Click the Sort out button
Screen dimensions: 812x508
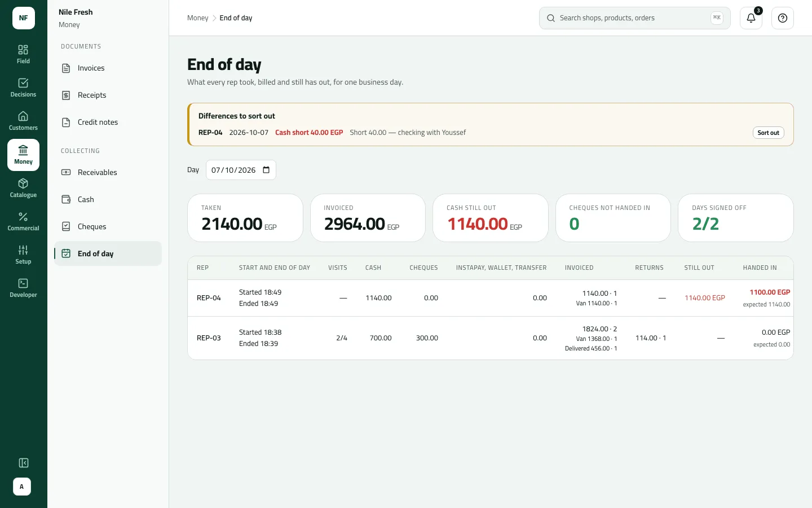[x=768, y=133]
